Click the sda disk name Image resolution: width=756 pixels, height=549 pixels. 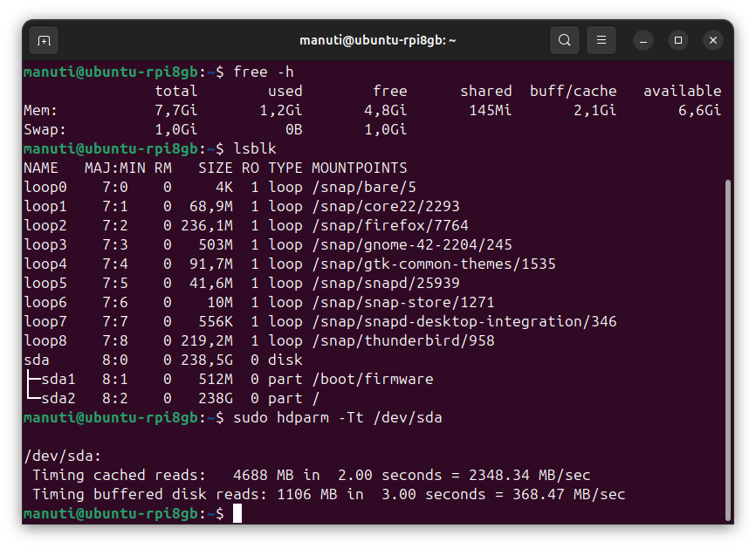click(x=37, y=360)
